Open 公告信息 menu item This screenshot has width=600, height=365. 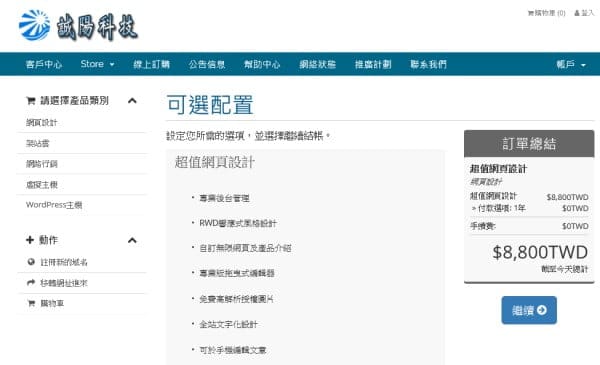[207, 64]
